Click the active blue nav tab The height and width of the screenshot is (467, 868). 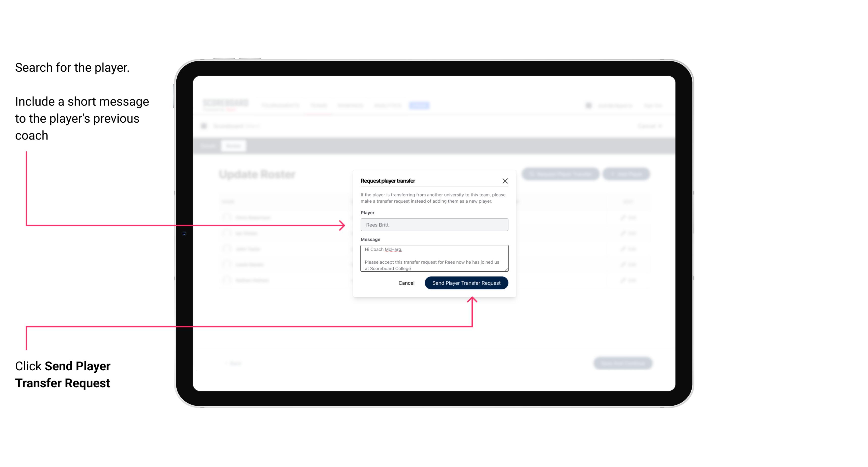[420, 105]
